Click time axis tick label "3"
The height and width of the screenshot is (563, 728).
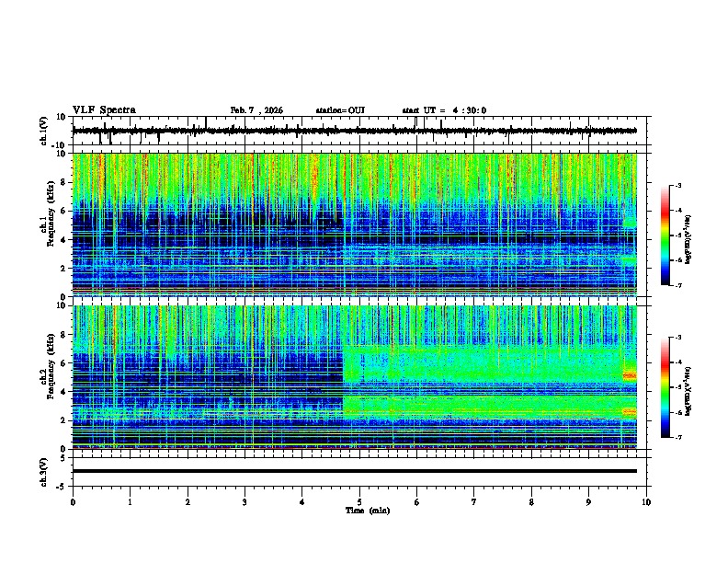pos(245,502)
